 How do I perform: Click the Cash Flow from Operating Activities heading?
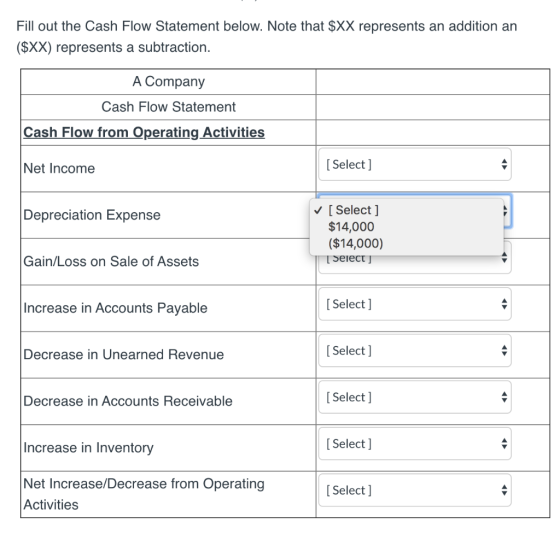(x=144, y=133)
